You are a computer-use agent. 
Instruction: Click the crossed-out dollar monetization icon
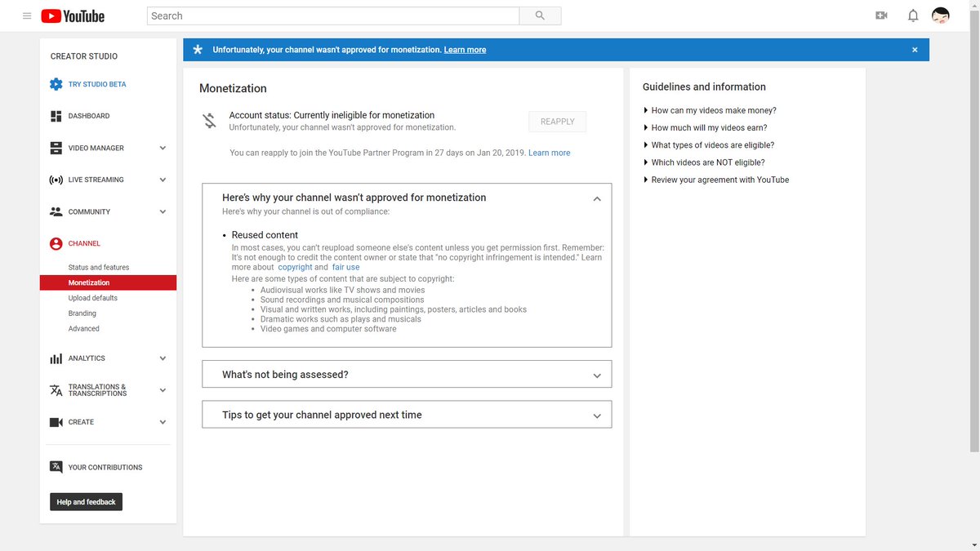[210, 121]
